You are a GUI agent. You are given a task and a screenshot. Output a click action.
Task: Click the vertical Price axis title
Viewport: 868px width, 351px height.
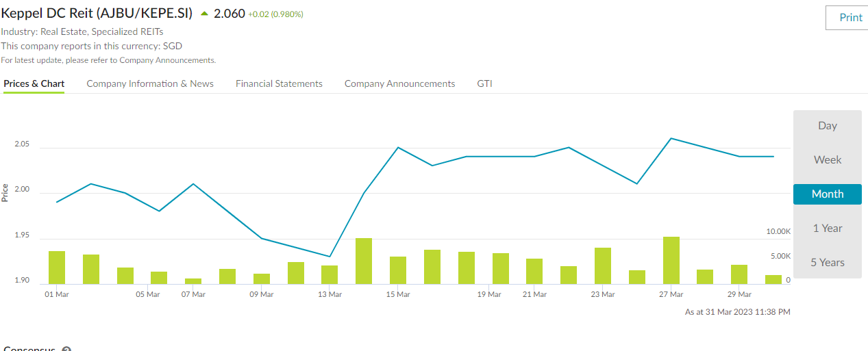click(5, 192)
